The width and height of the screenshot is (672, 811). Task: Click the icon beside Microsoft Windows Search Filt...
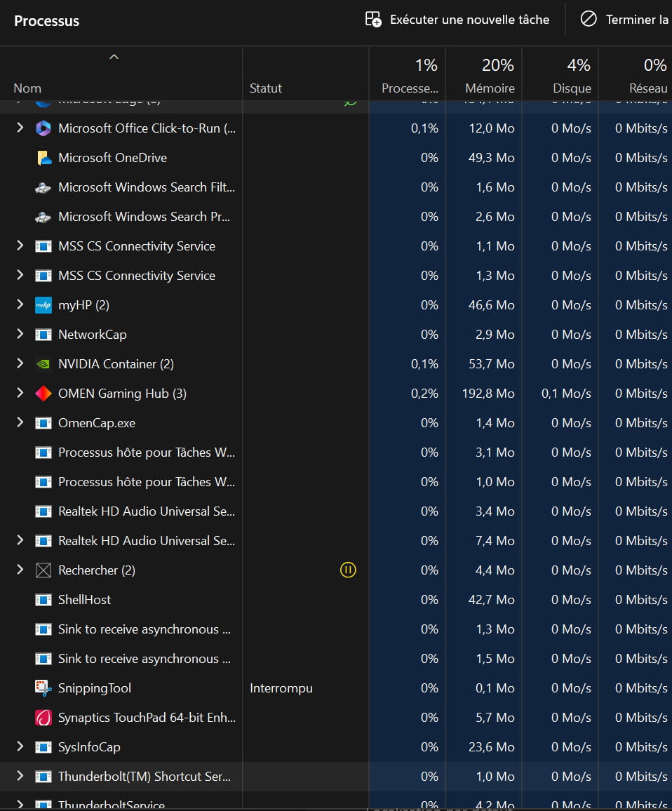pos(43,187)
